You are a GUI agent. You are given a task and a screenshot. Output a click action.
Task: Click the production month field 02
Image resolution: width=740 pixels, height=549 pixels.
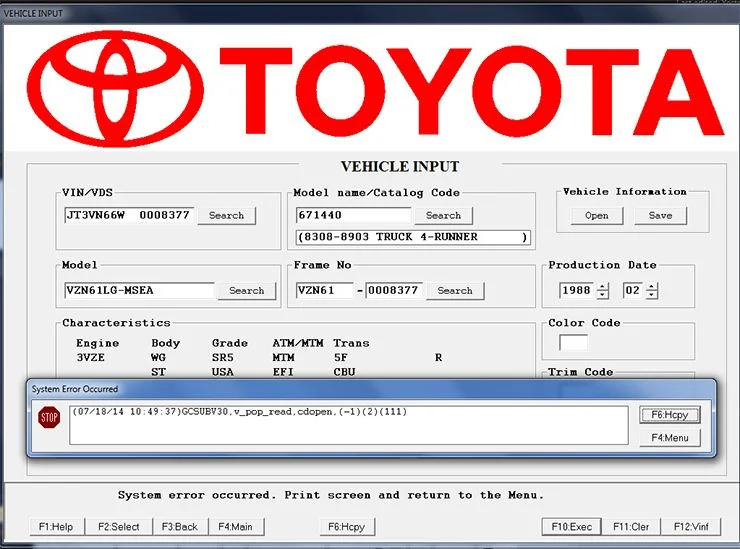(x=633, y=290)
